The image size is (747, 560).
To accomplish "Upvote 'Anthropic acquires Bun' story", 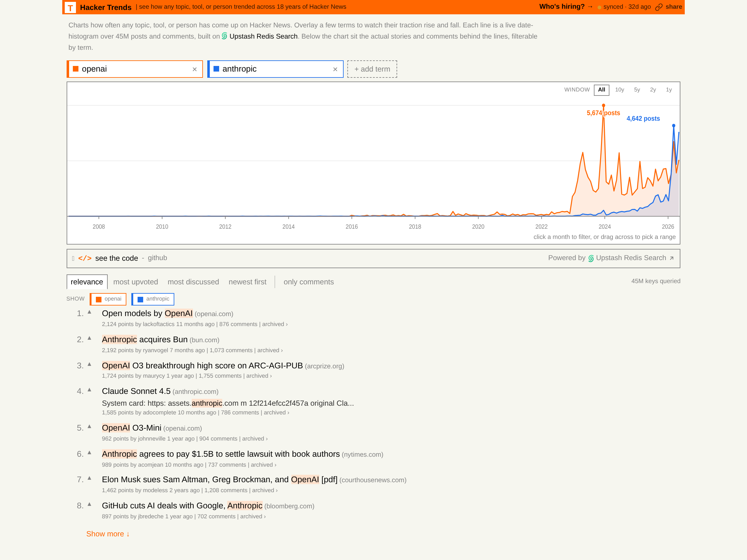I will pyautogui.click(x=90, y=338).
